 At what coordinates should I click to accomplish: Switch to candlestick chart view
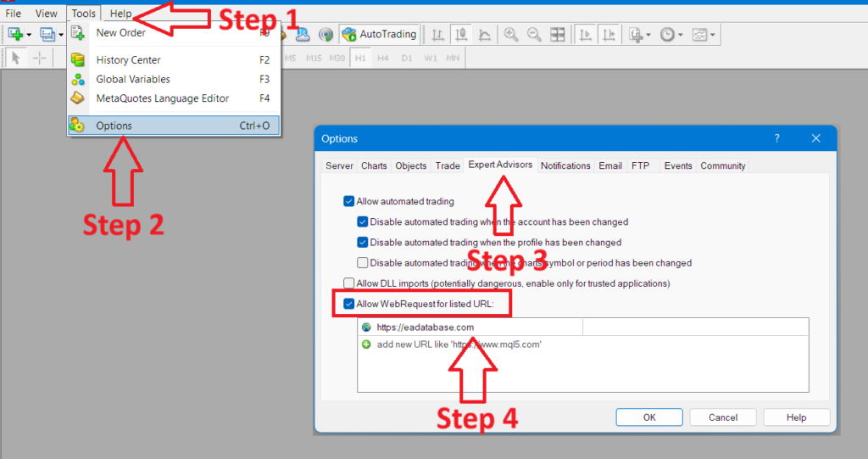coord(461,35)
